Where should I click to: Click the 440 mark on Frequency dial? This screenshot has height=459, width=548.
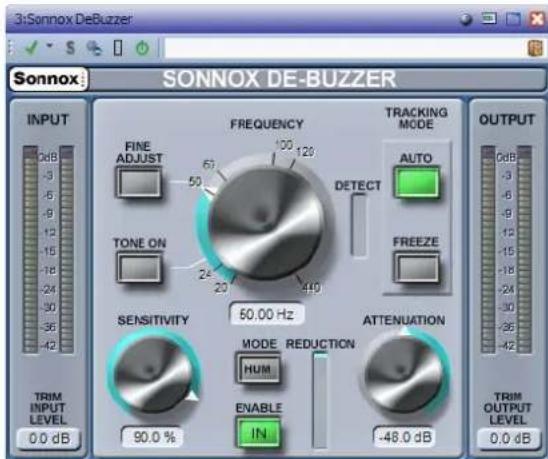pos(310,288)
